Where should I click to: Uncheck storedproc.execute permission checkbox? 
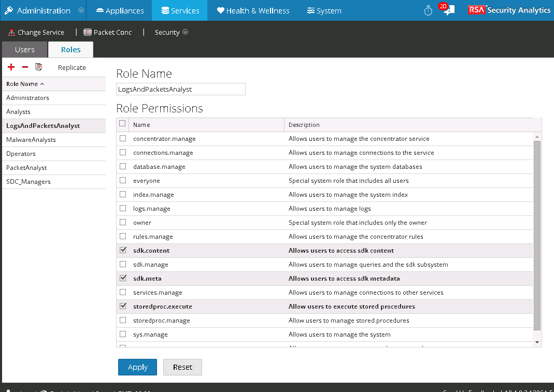123,306
